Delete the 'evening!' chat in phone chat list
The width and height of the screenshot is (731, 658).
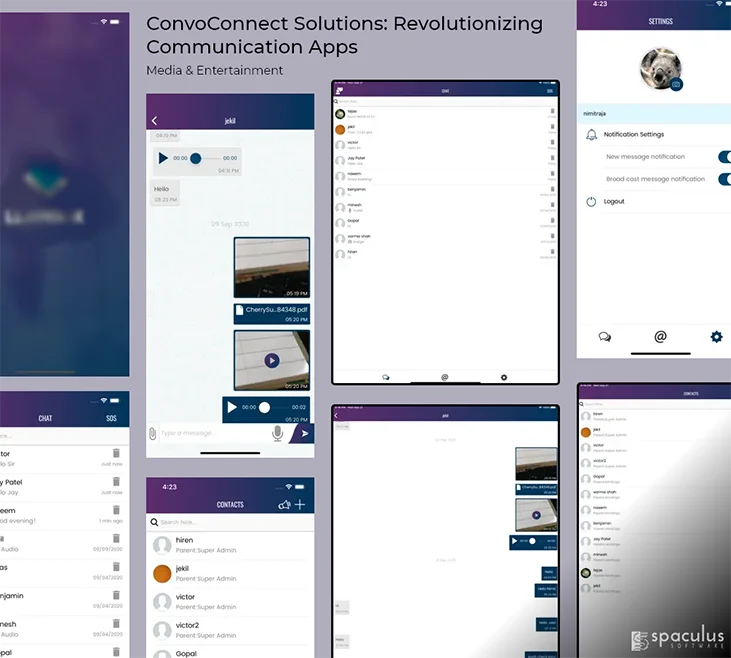(116, 510)
